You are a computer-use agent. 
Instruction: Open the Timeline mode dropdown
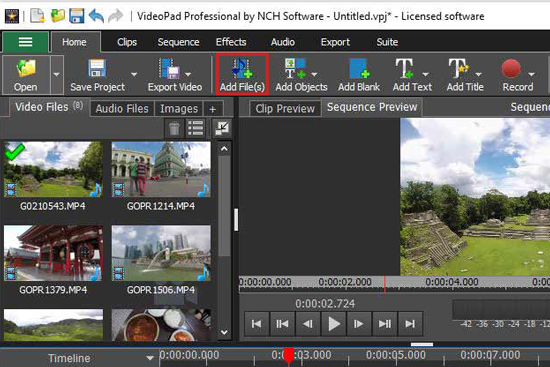click(x=150, y=358)
